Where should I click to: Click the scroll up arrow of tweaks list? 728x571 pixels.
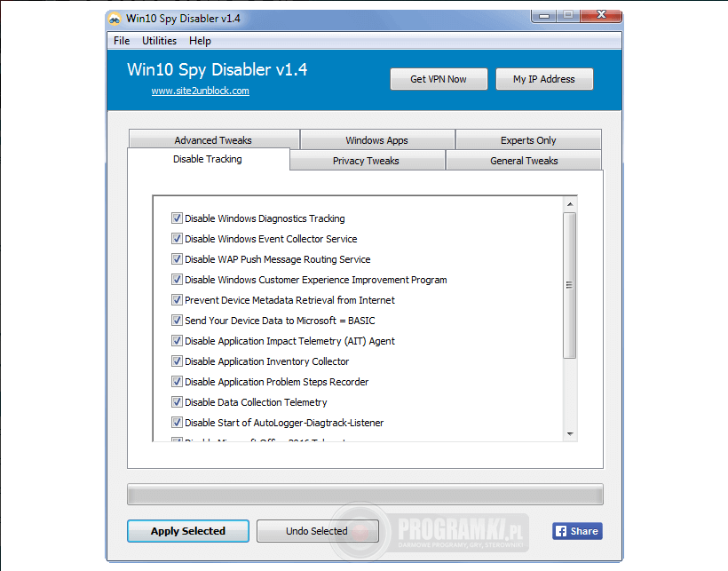(x=570, y=204)
